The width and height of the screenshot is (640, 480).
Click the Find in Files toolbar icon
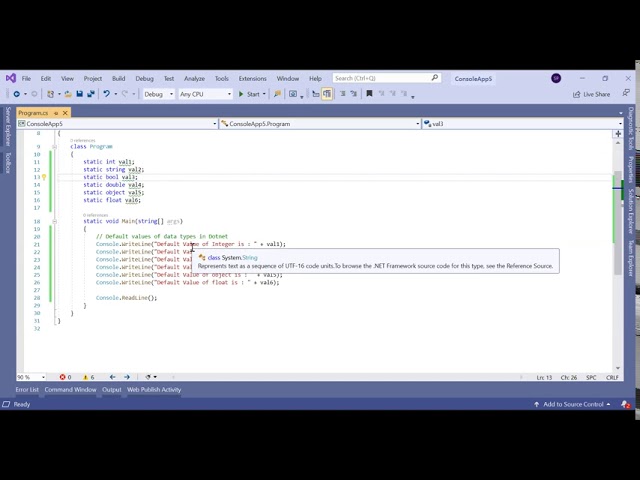(x=277, y=94)
